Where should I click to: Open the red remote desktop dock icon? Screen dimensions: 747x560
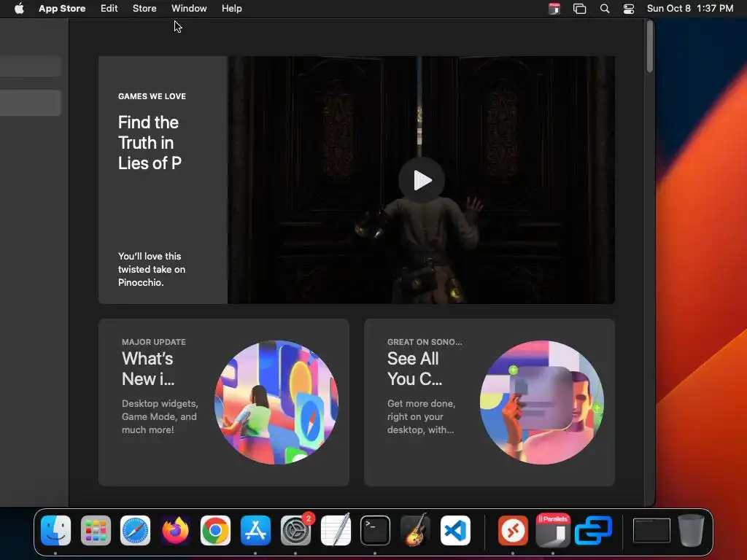pyautogui.click(x=513, y=530)
